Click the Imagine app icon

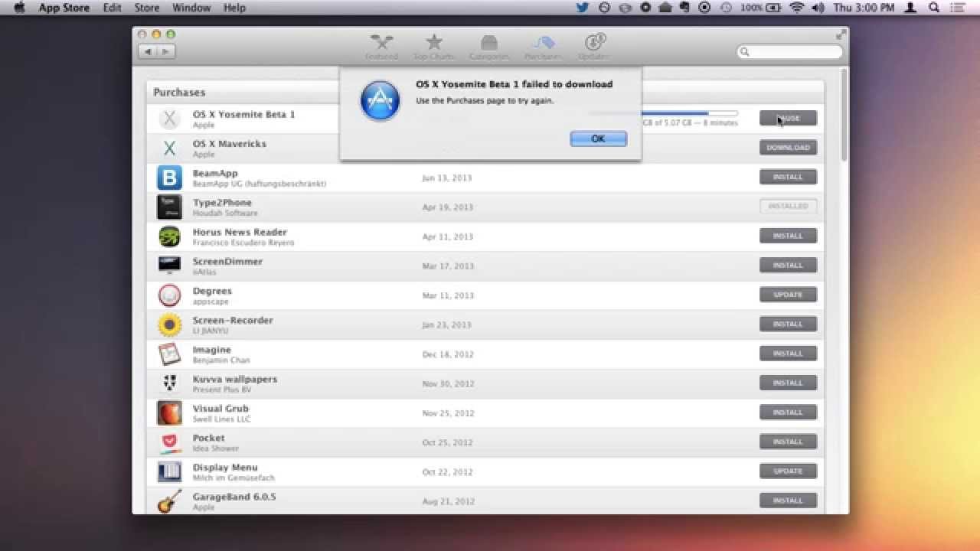[x=169, y=354]
